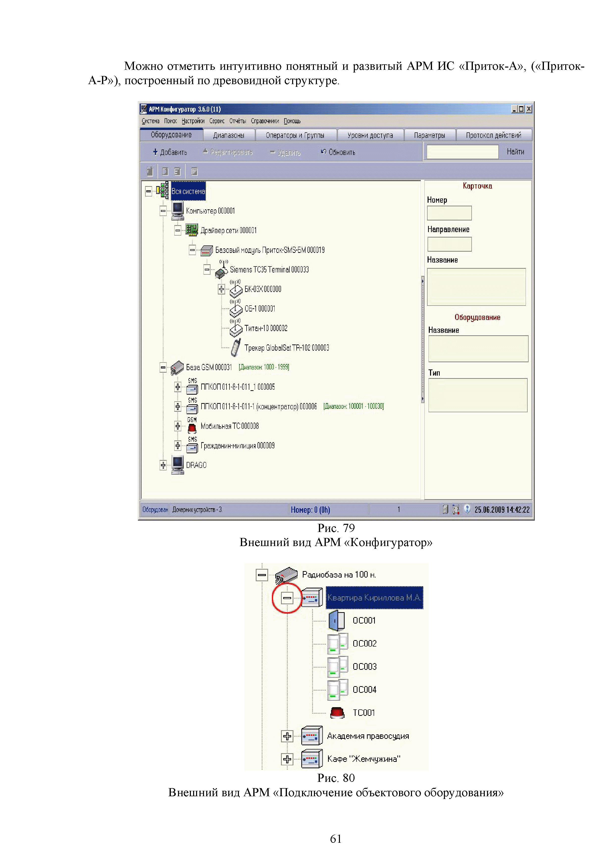The height and width of the screenshot is (868, 614).
Task: Switch to the 'Уровни доступа' tab
Action: point(370,135)
